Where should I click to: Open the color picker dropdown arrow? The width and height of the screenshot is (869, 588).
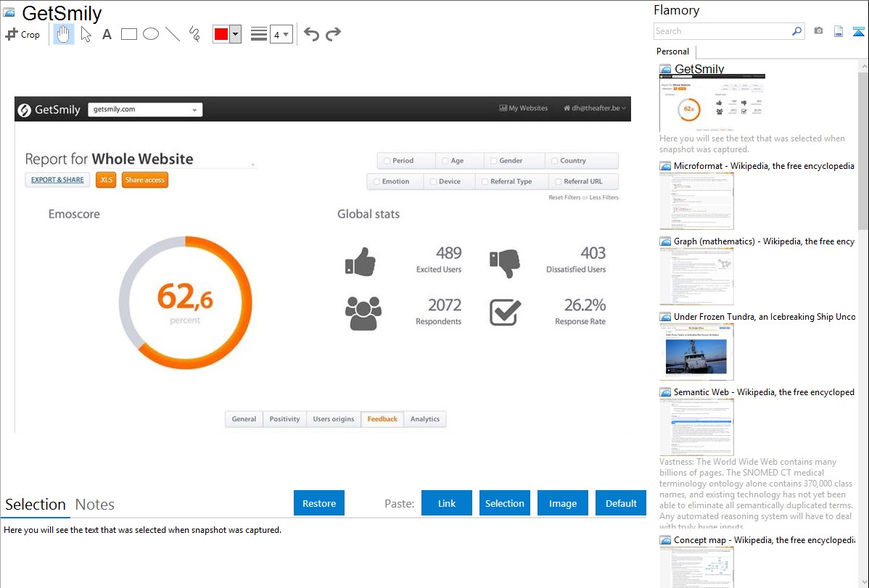pyautogui.click(x=236, y=34)
